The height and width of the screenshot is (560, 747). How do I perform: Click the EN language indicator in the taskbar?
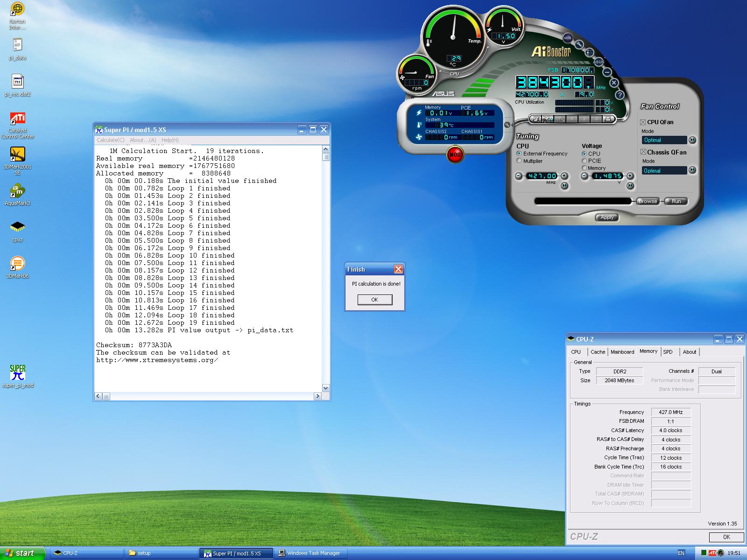[x=681, y=553]
